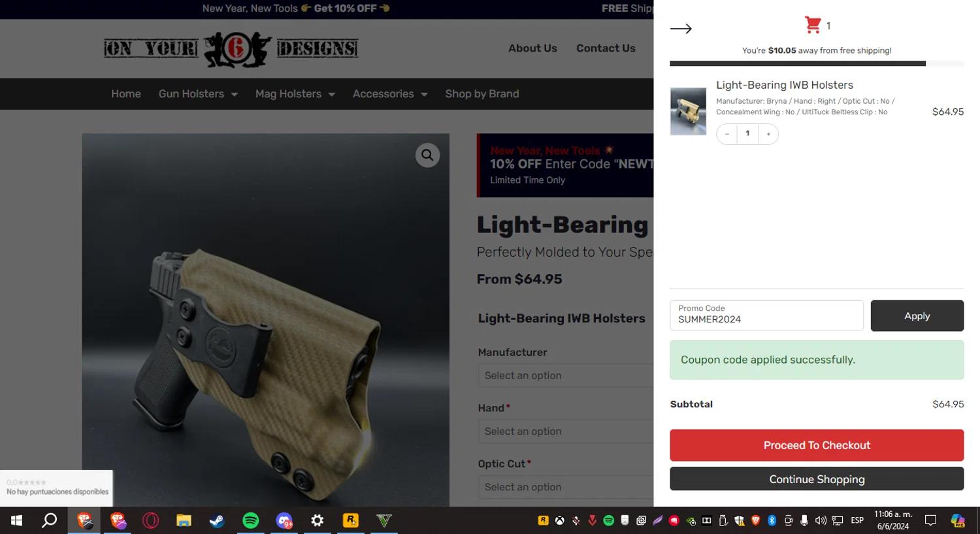Viewport: 980px width, 534px height.
Task: Open the Manufacturer option dropdown
Action: [x=565, y=375]
